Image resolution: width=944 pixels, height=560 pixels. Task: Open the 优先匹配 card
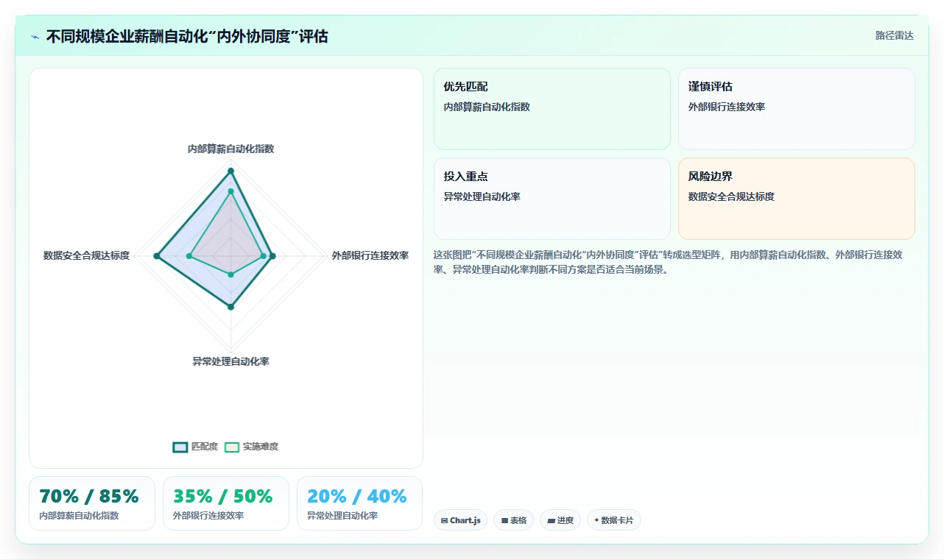point(552,109)
